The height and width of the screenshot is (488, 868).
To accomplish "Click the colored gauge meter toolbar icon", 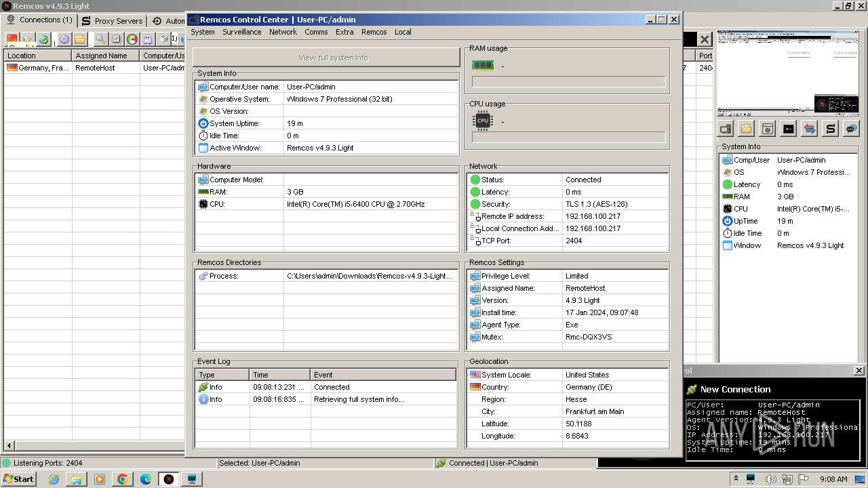I will pyautogui.click(x=132, y=39).
